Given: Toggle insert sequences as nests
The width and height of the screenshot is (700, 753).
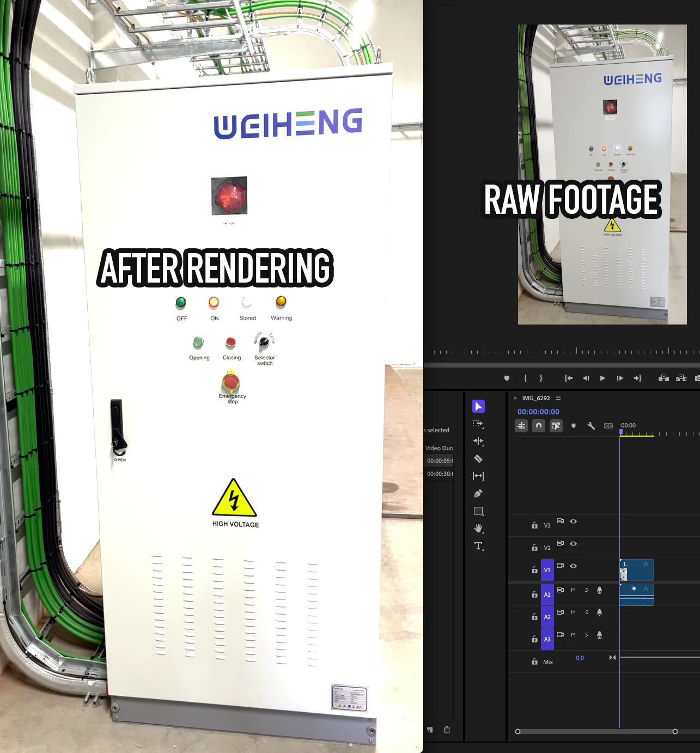Looking at the screenshot, I should click(x=521, y=426).
